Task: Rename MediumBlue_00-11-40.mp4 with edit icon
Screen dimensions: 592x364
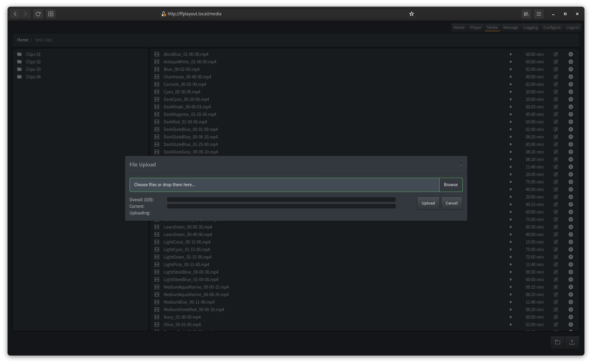Action: point(556,302)
